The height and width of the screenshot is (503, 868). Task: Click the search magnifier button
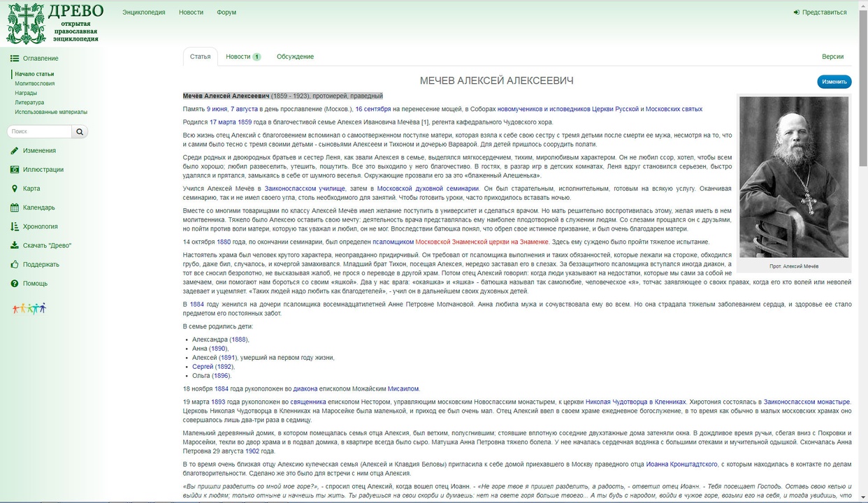pyautogui.click(x=80, y=131)
